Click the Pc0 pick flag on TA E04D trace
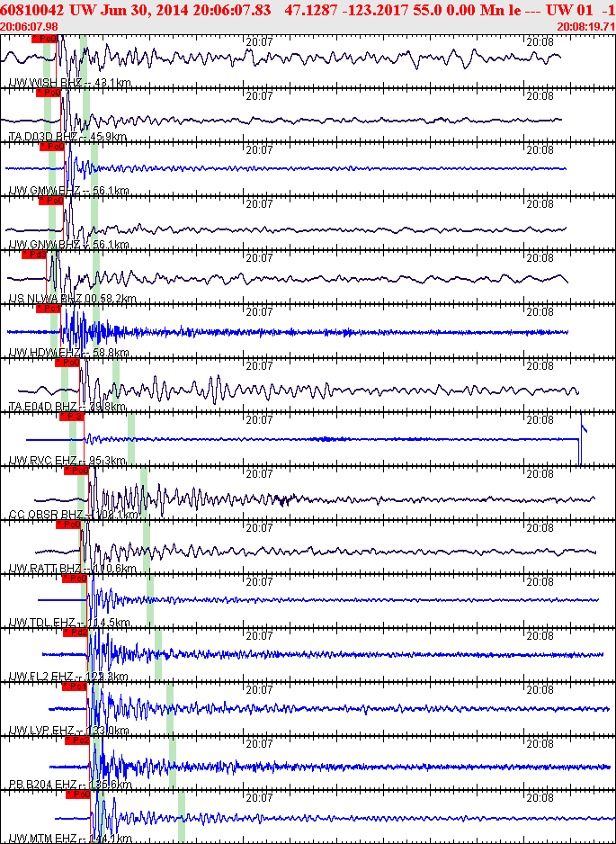Viewport: 616px width, 844px height. [67, 363]
